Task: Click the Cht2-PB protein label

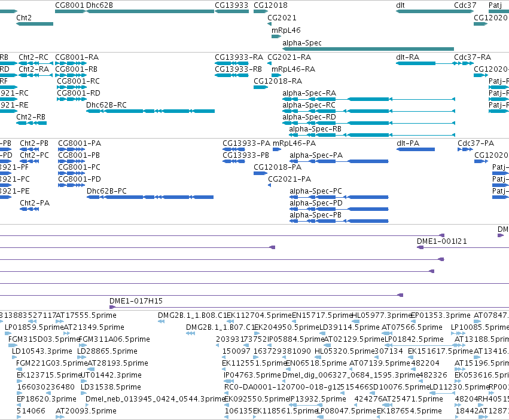Action: coord(34,143)
